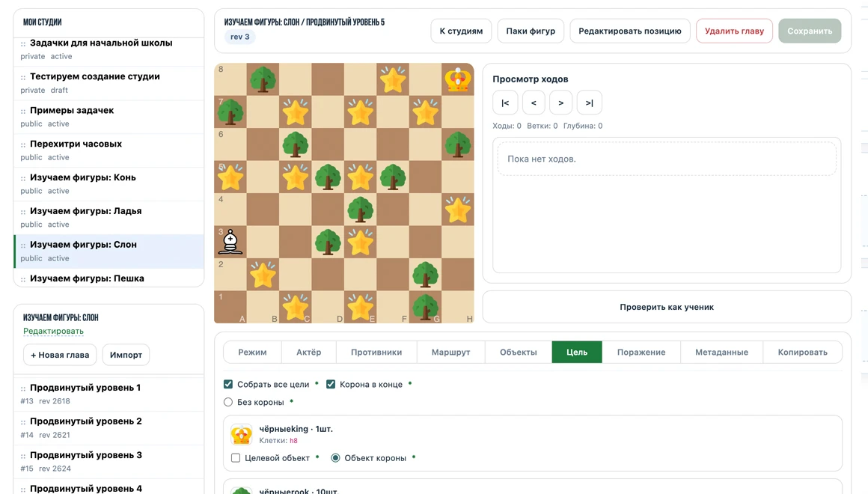Select the Объект короны radio button

pos(335,458)
